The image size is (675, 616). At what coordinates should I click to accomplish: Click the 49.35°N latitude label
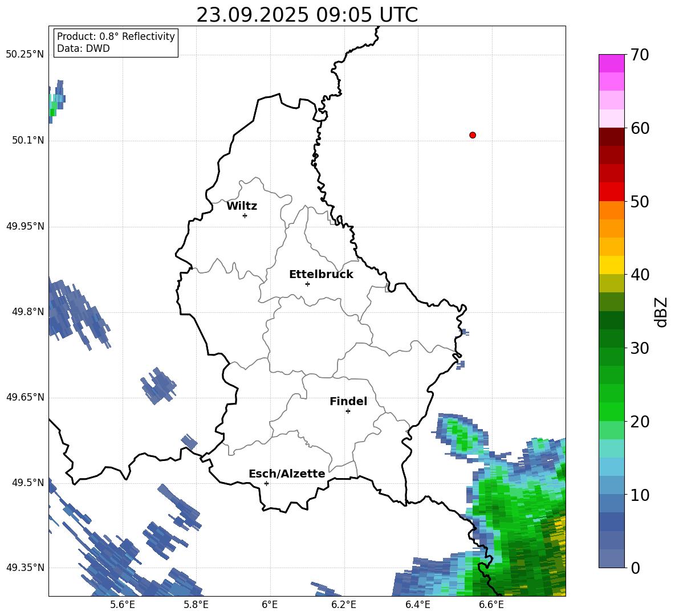25,568
